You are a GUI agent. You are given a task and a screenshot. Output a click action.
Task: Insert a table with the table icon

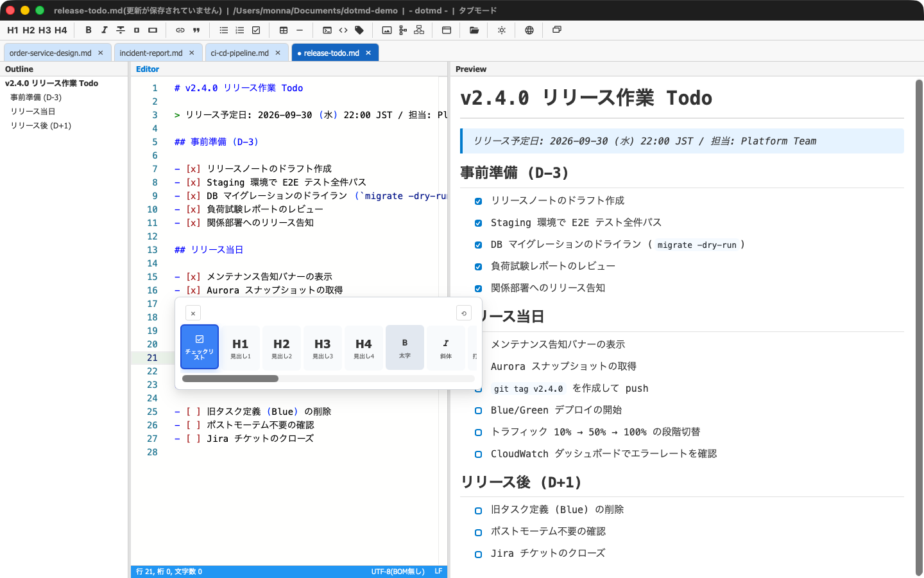(284, 30)
